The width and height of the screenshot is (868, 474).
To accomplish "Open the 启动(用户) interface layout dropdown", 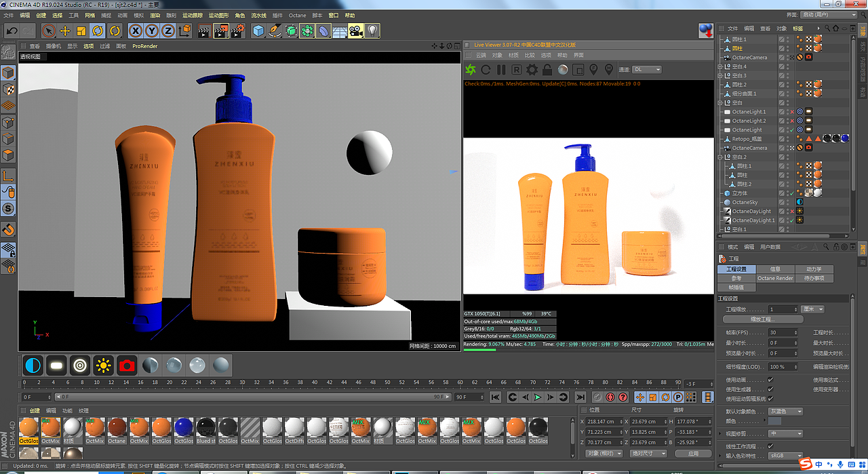I will [x=829, y=14].
